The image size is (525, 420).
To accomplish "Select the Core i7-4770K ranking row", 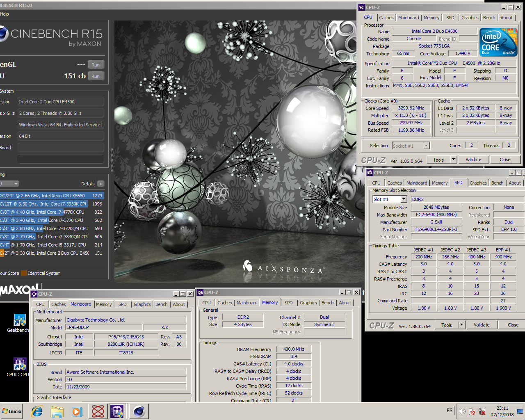I will pyautogui.click(x=52, y=212).
